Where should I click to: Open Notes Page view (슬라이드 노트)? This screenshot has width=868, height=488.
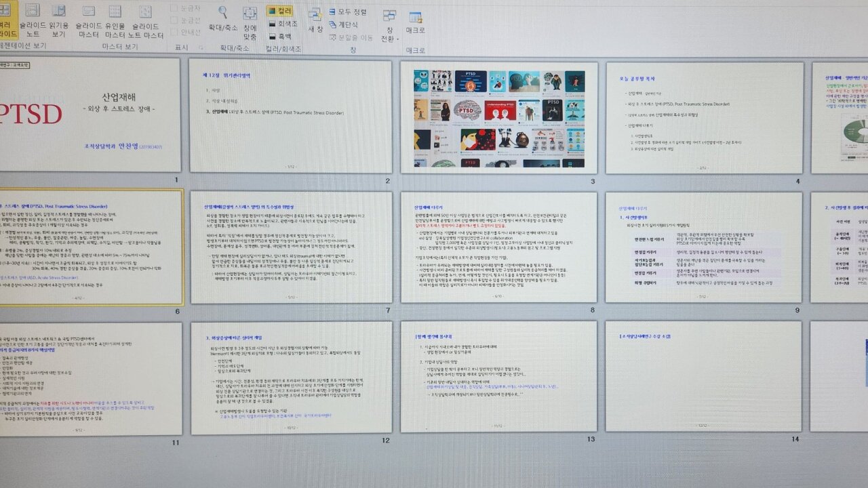[33, 20]
